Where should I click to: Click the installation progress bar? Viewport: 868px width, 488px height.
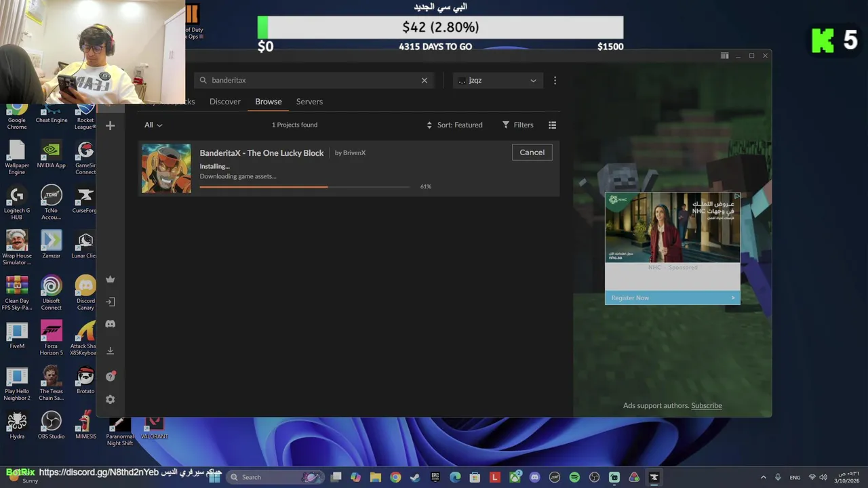point(304,186)
